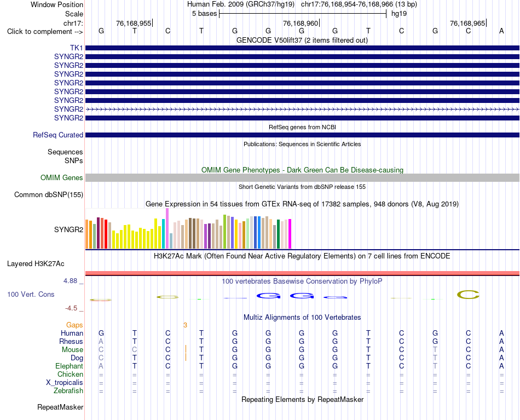This screenshot has height=420, width=520.
Task: Open 'Publications: Sequences in Scientific Articles' title
Action: (x=302, y=144)
